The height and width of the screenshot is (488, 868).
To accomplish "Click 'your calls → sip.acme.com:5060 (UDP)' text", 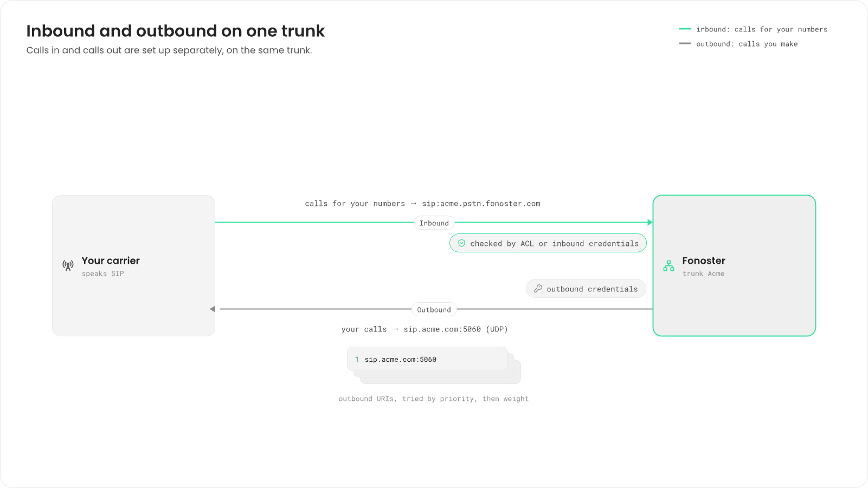I will pyautogui.click(x=425, y=329).
